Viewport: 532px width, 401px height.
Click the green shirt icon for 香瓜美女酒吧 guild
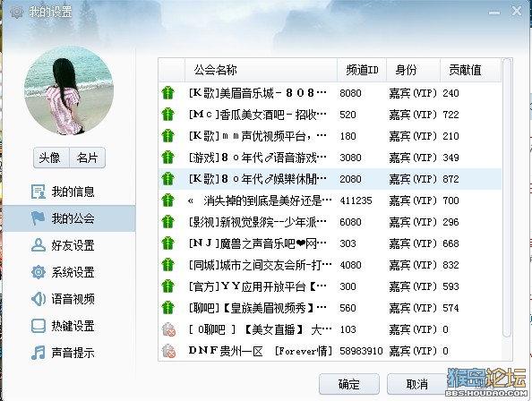coord(168,115)
